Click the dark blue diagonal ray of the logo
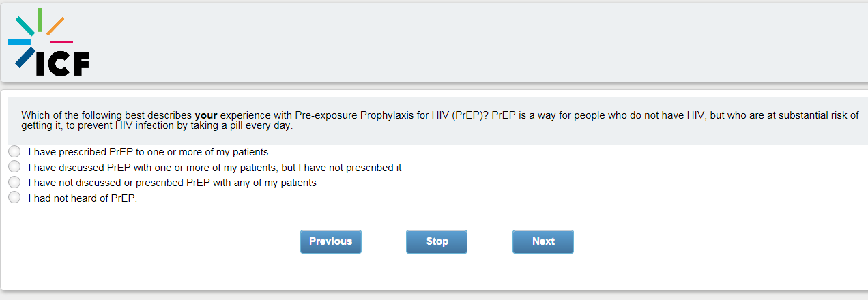Image resolution: width=868 pixels, height=300 pixels. pos(25,57)
